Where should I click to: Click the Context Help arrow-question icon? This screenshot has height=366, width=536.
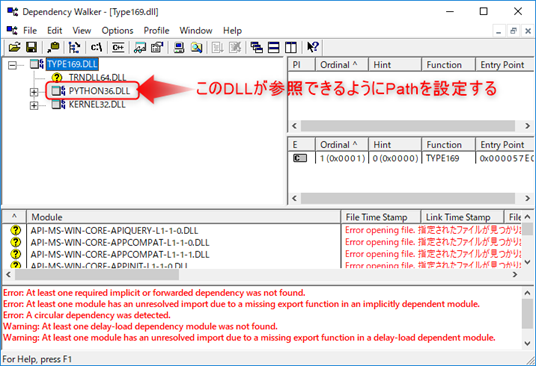[x=313, y=47]
